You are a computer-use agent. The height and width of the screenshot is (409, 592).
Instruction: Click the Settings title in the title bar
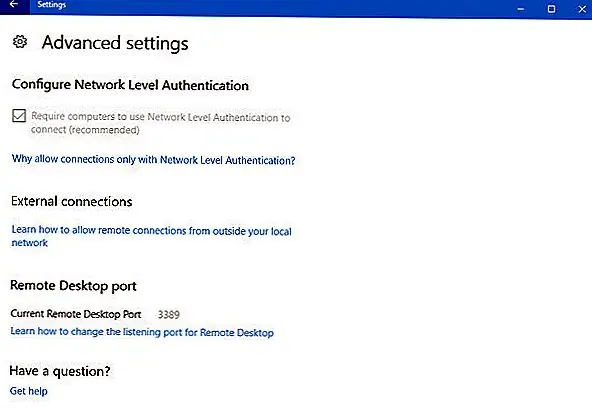[x=52, y=5]
